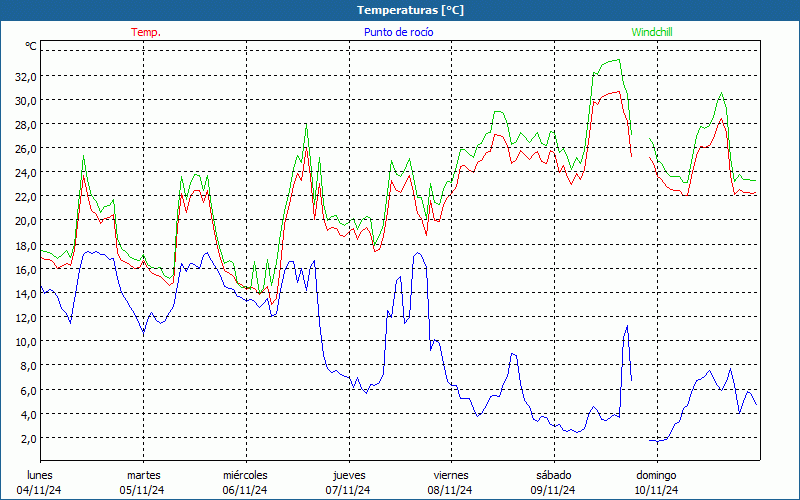Click the miércoles day label
Viewport: 800px width, 500px height.
coord(245,475)
